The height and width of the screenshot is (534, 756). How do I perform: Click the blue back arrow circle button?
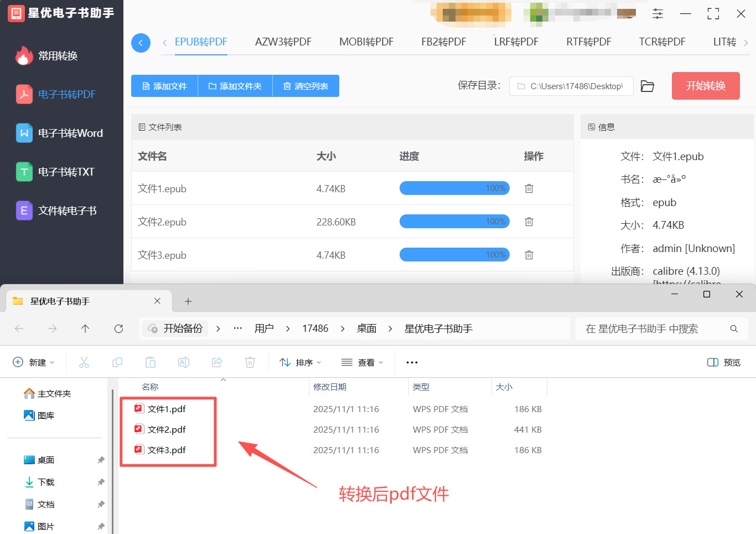[141, 43]
